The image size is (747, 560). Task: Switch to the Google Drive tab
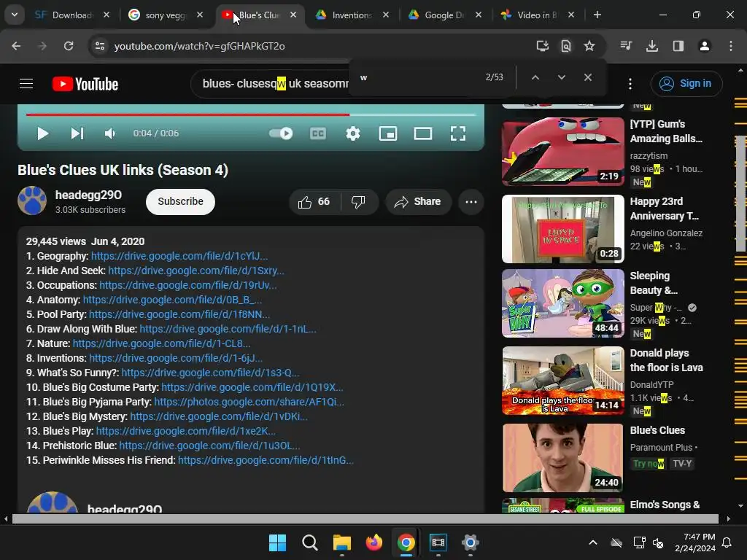coord(444,15)
